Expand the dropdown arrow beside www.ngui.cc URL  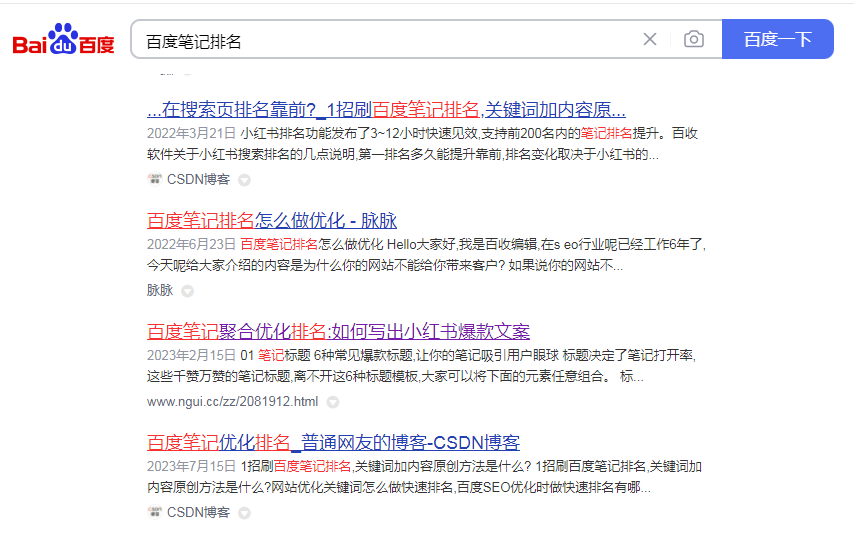333,402
